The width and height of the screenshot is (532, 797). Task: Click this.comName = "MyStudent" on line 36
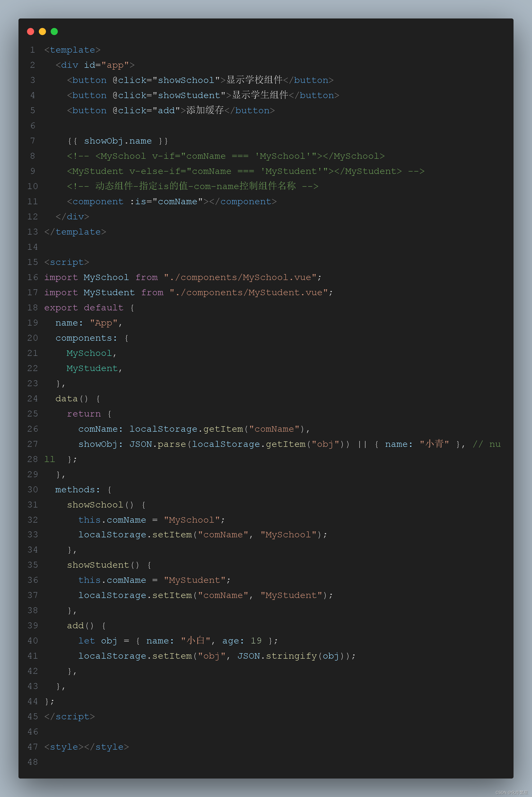tap(152, 580)
